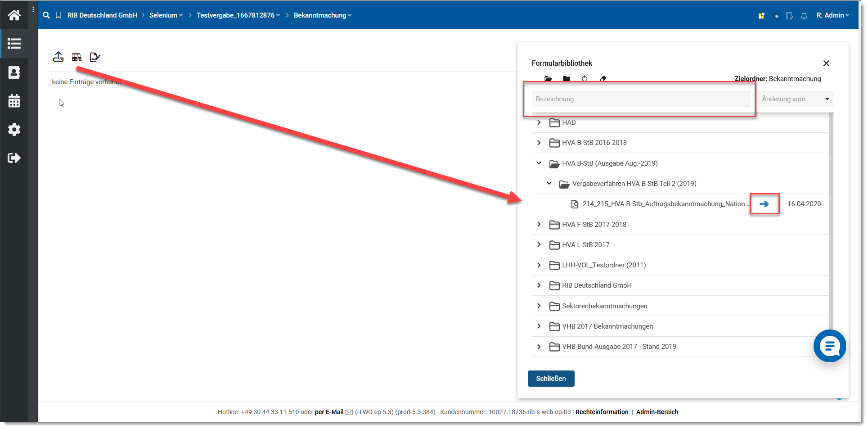Open the R. Admin user menu
The image size is (868, 429).
(x=832, y=15)
